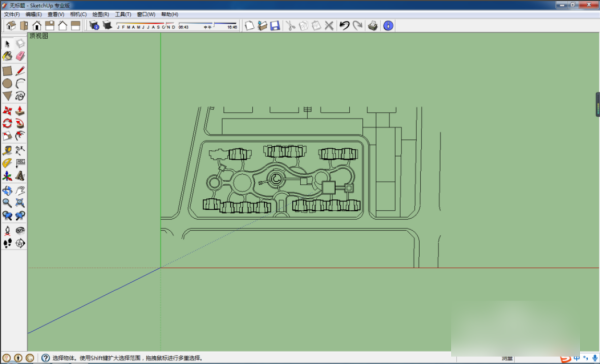This screenshot has height=364, width=600.
Task: Pick the Paint Bucket tool
Action: (7, 57)
